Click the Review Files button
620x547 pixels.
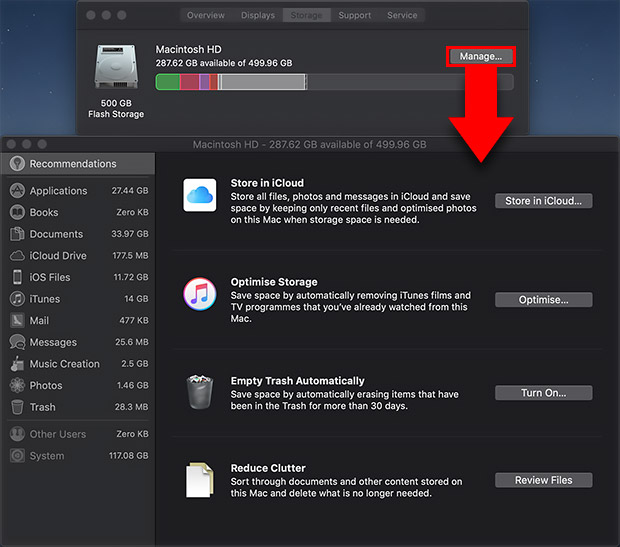click(543, 480)
